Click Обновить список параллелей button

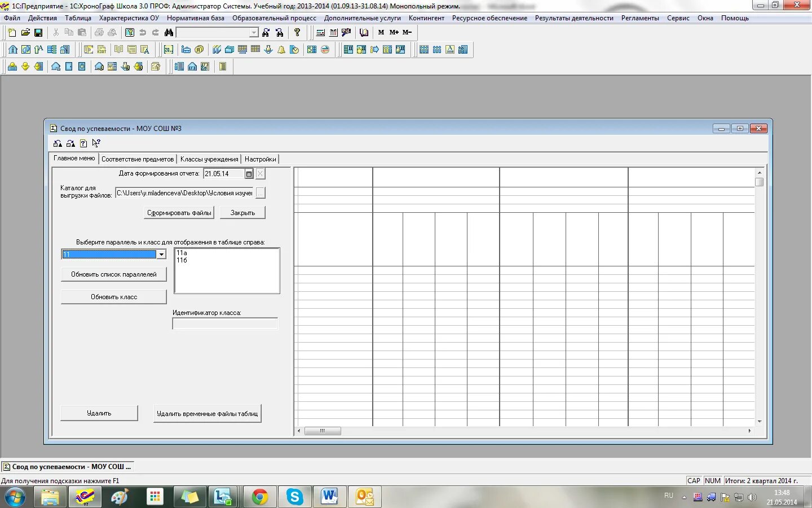click(x=114, y=274)
